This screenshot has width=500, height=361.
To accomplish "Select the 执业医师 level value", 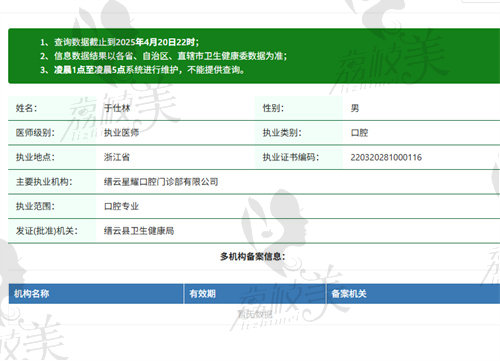I will [x=121, y=133].
